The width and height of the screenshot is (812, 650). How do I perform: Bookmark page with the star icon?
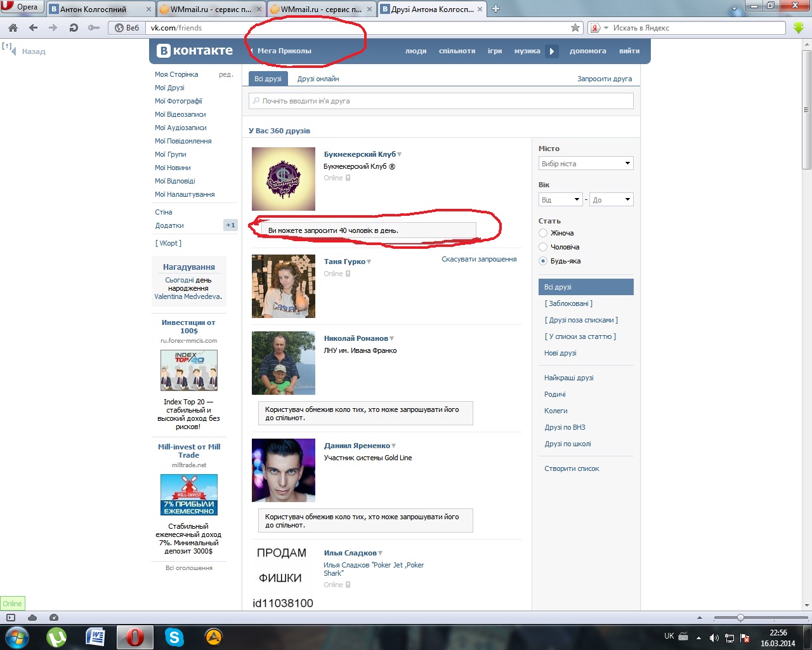click(x=575, y=28)
